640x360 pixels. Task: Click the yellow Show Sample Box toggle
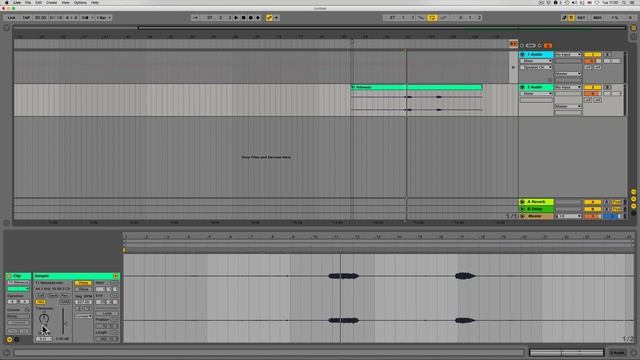pos(9,339)
